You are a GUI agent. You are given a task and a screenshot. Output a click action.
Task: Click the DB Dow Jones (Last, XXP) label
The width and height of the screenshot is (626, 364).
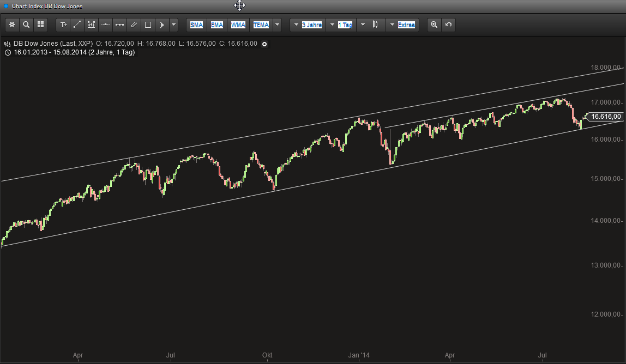(53, 44)
